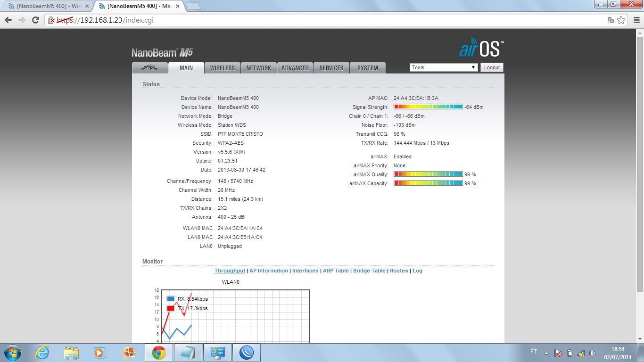Open the Windows Start menu
The image size is (644, 362).
tap(11, 353)
